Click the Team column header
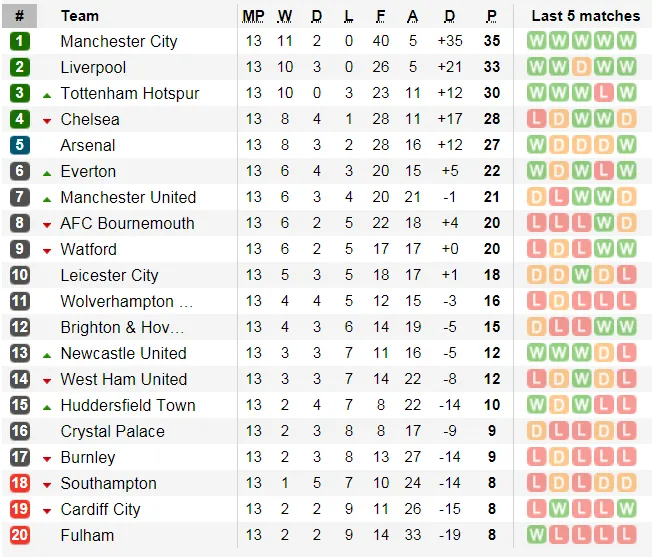Image resolution: width=652 pixels, height=557 pixels. (80, 16)
